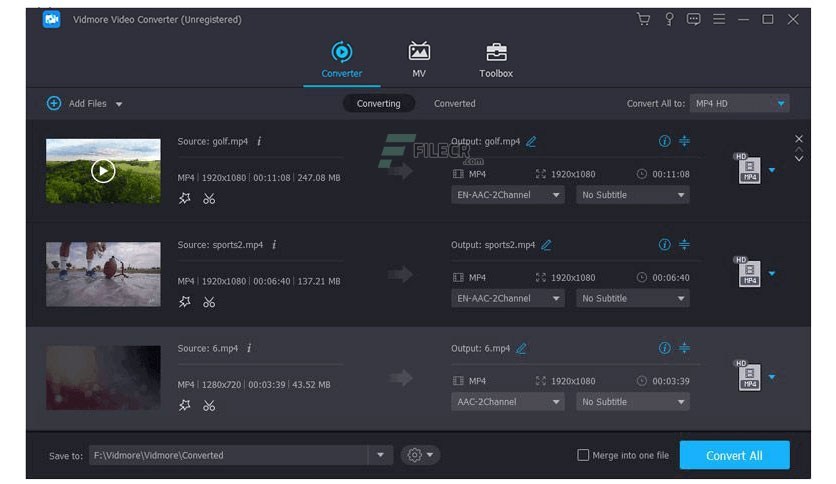Click the HD MP4 format icon for golf.mp4
This screenshot has width=836, height=484.
coord(748,168)
